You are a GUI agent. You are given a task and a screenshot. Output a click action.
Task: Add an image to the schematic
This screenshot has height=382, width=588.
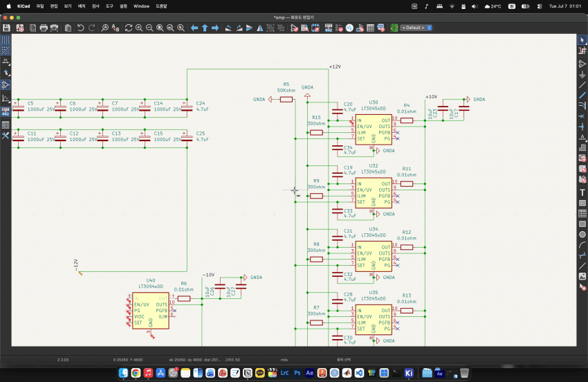(x=582, y=276)
